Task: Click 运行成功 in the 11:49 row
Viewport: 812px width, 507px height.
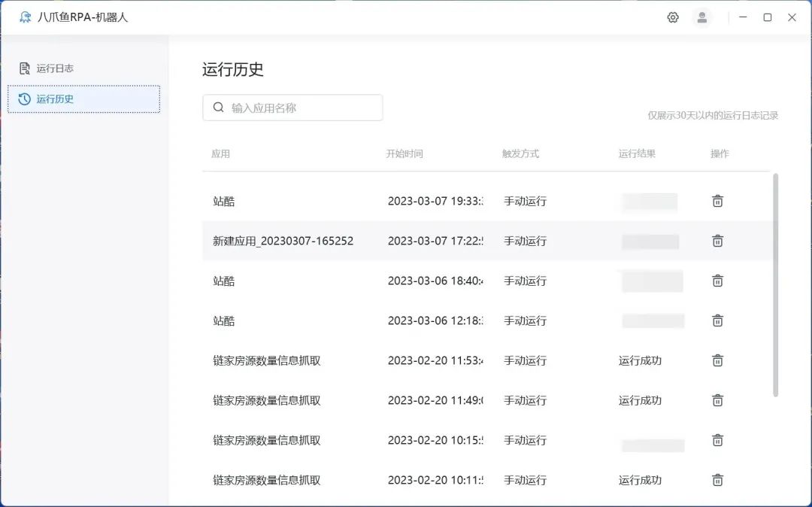Action: click(x=640, y=400)
